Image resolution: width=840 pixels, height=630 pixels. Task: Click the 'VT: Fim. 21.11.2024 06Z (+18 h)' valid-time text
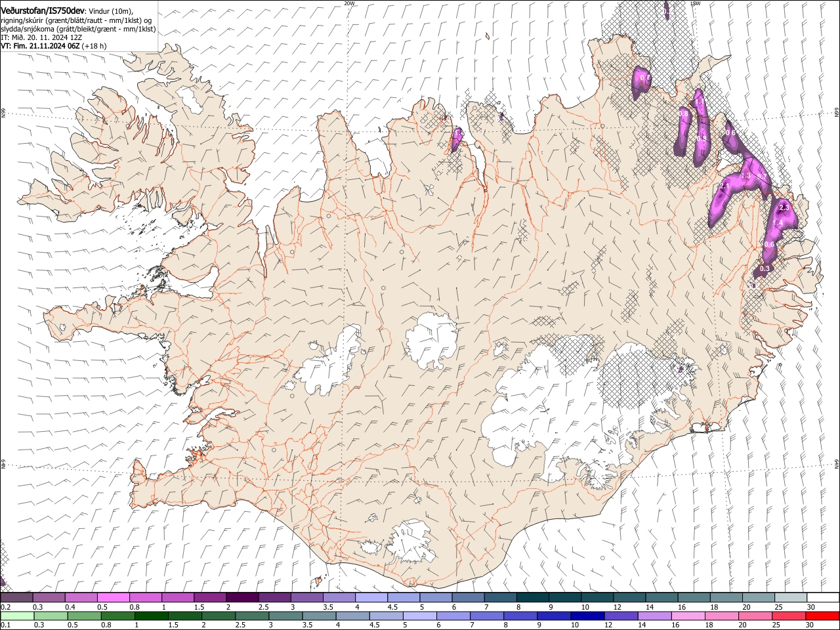coord(53,46)
